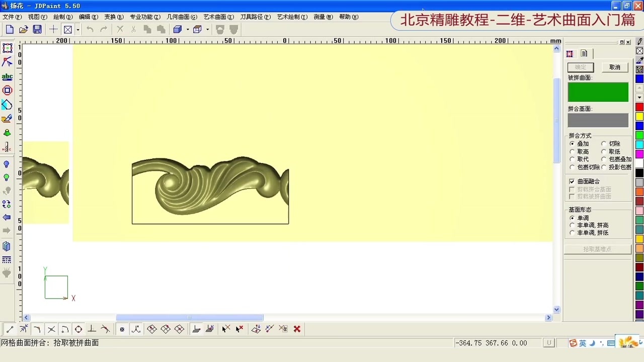The height and width of the screenshot is (362, 644).
Task: Click the Open file folder icon
Action: [23, 30]
